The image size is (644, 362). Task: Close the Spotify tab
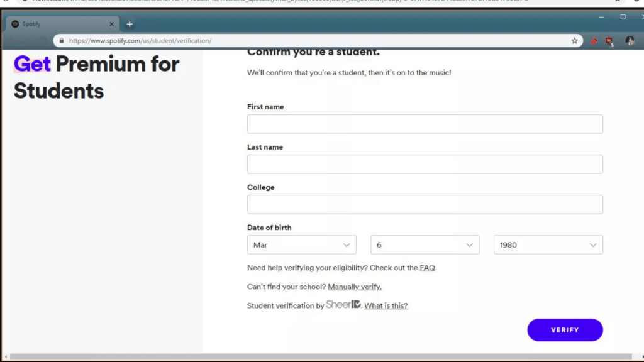112,24
